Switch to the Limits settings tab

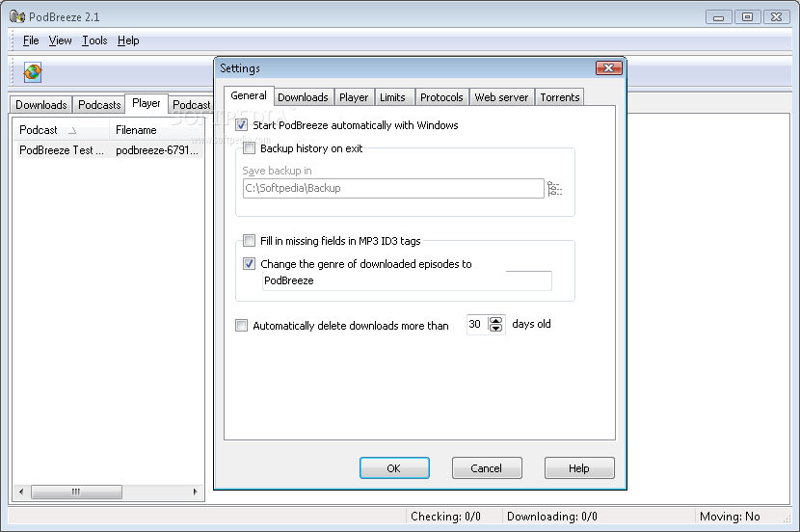[392, 97]
